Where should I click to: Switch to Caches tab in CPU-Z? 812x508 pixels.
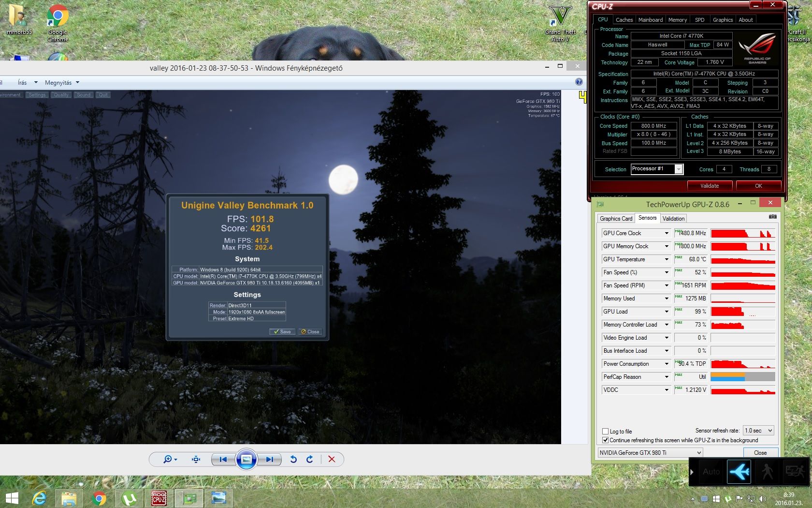coord(624,20)
